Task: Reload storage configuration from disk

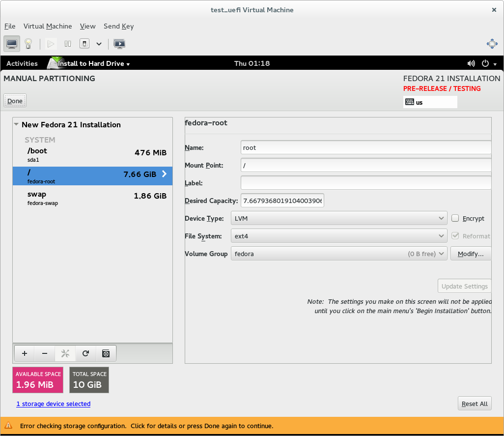Action: tap(85, 354)
